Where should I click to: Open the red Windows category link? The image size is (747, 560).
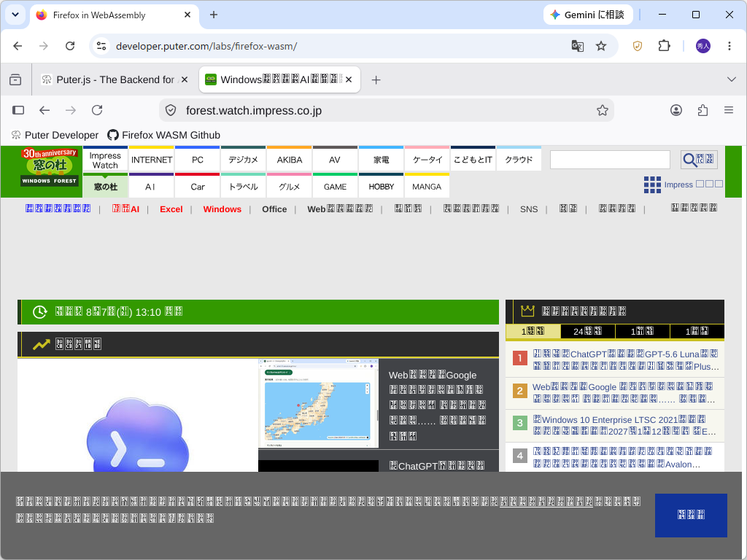[x=222, y=209]
